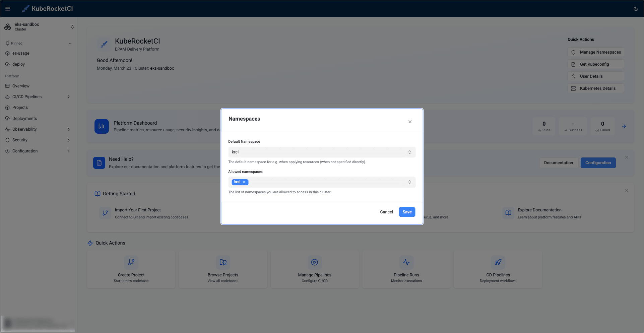The image size is (644, 333).
Task: Click the deploy pinned item icon
Action: [x=7, y=64]
